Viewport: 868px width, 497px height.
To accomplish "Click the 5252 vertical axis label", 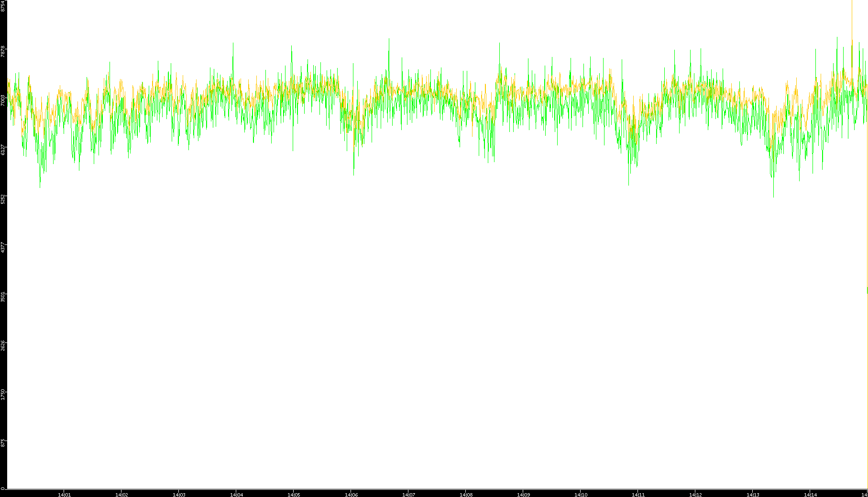I will point(3,199).
